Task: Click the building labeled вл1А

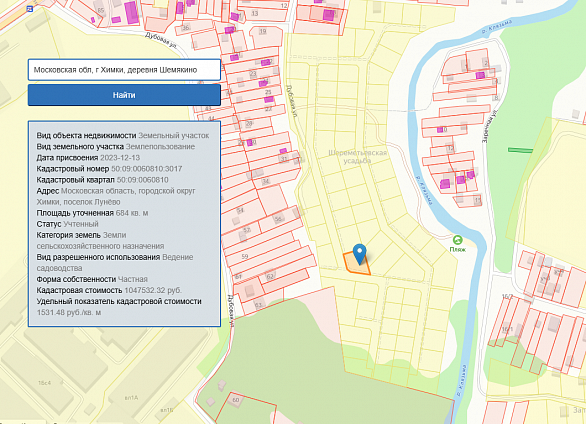Action: click(x=131, y=398)
